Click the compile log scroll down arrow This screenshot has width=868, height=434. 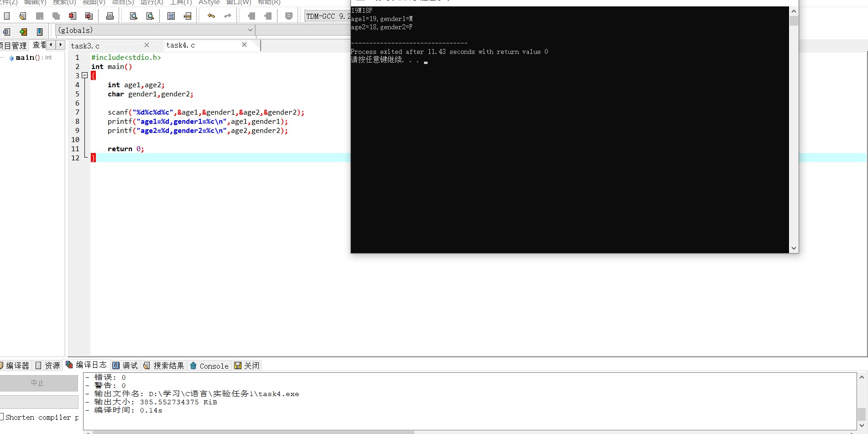click(x=862, y=425)
